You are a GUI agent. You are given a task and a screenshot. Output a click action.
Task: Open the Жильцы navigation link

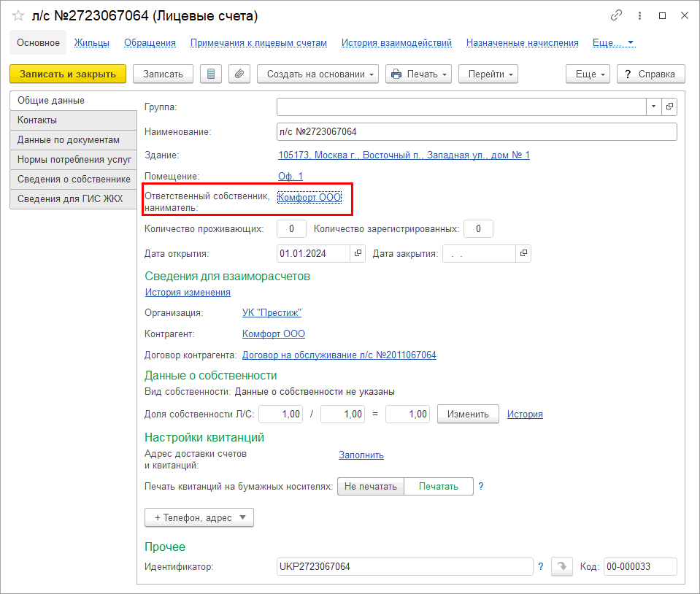click(x=91, y=43)
